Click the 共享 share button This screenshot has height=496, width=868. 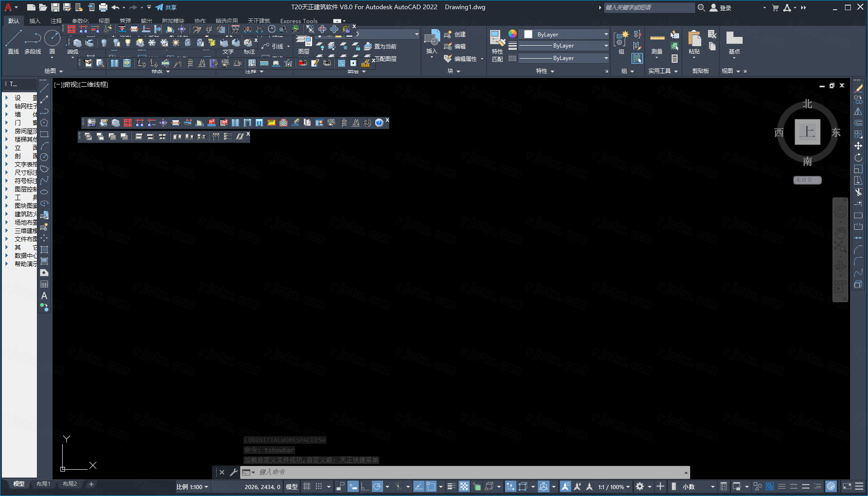[166, 7]
